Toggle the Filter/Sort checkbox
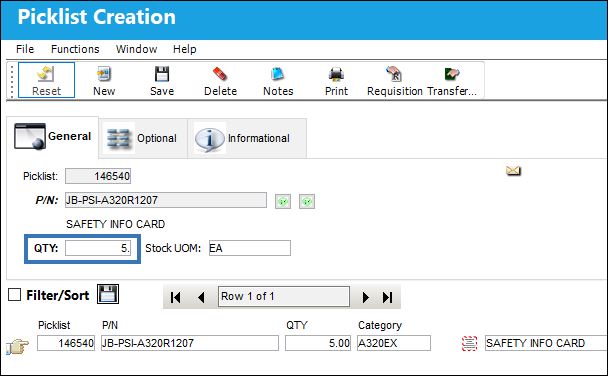This screenshot has width=608, height=376. [x=14, y=295]
